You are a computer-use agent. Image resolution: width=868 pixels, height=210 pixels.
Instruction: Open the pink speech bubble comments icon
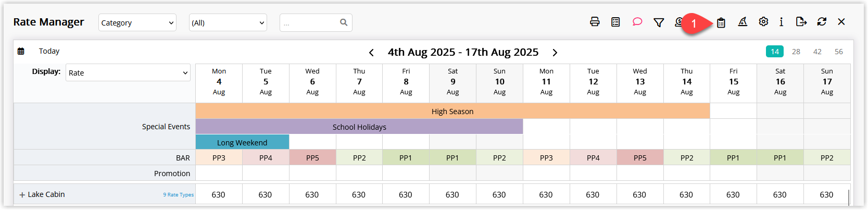coord(637,22)
